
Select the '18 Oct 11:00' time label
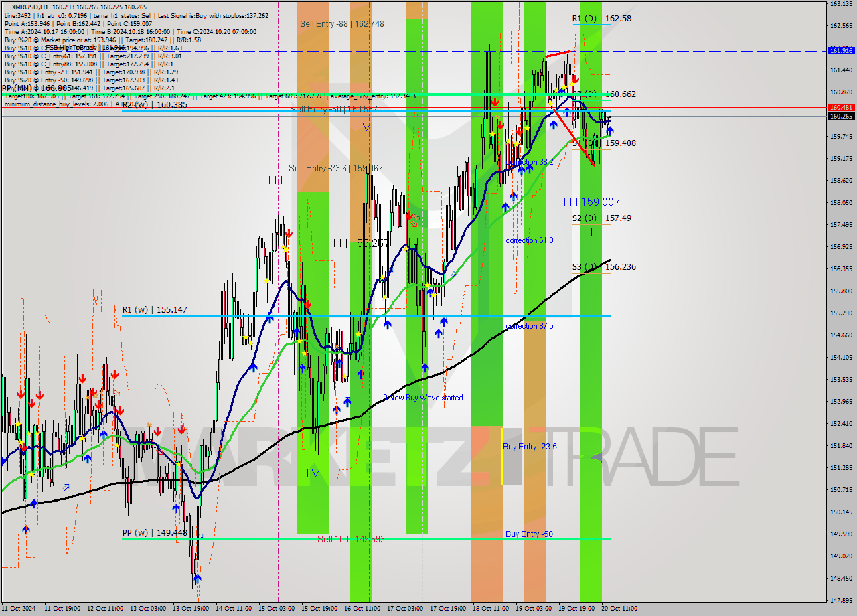[x=491, y=609]
